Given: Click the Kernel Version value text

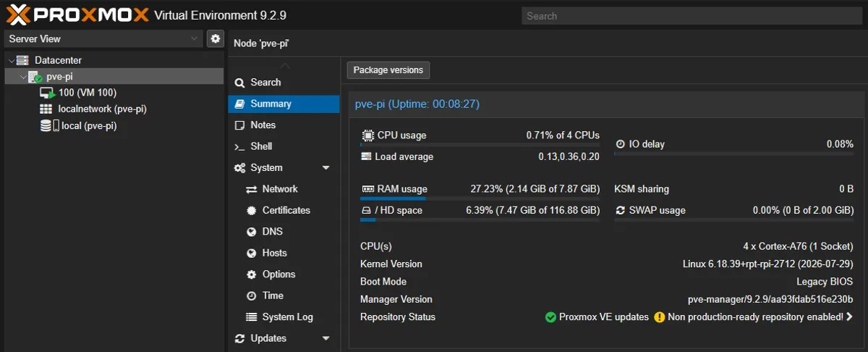Looking at the screenshot, I should tap(768, 264).
